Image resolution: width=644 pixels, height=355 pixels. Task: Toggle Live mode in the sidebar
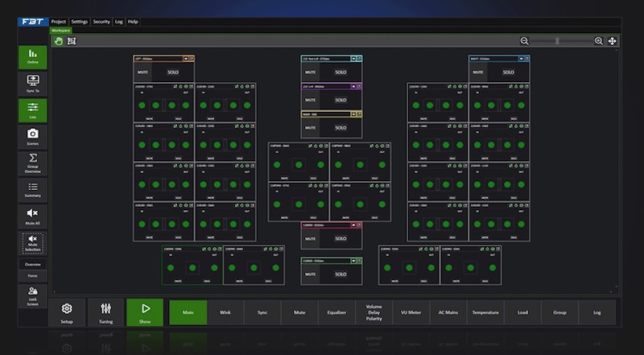[x=32, y=110]
